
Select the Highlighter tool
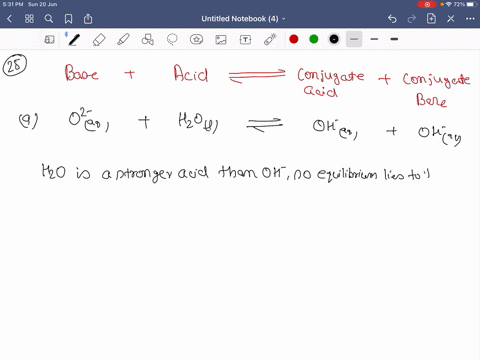pos(123,40)
